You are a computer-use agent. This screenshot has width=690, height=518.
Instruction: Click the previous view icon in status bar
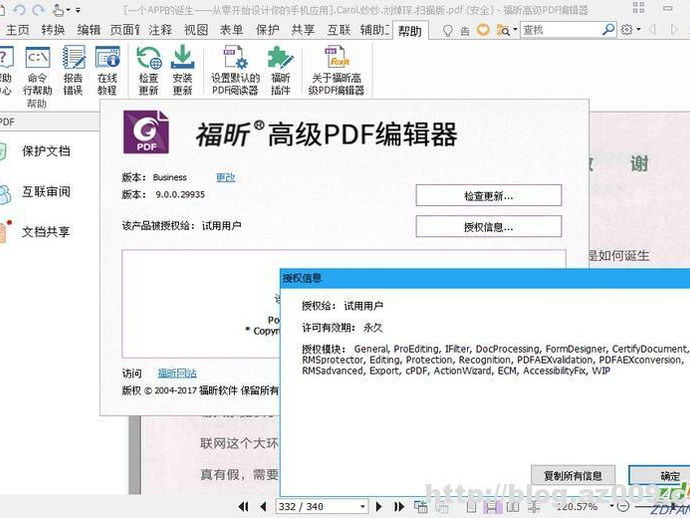(x=420, y=507)
